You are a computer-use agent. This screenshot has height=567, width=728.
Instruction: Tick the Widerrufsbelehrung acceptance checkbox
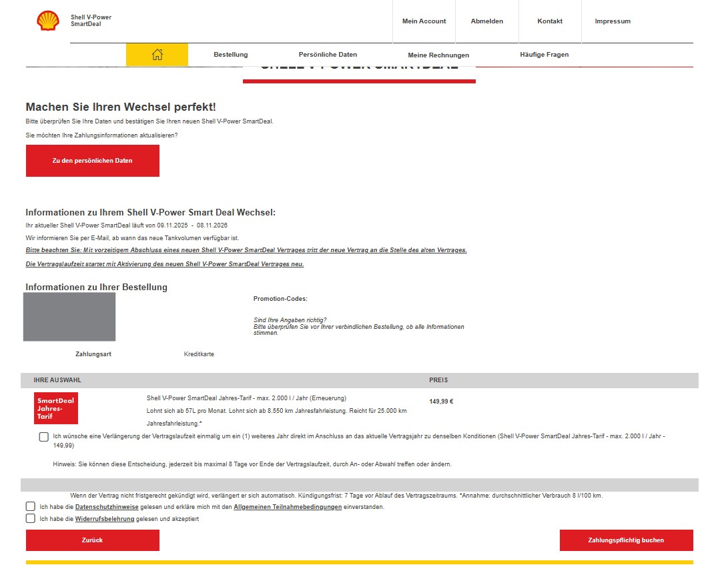[x=31, y=518]
